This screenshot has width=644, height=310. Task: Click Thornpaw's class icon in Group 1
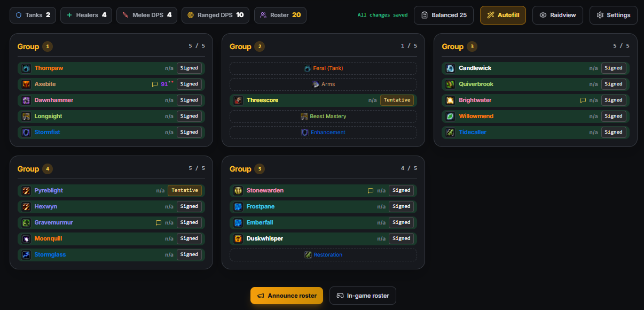26,68
